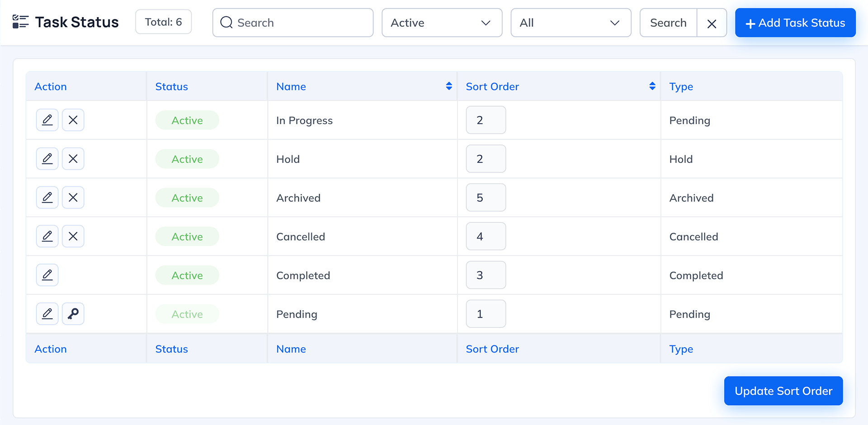The width and height of the screenshot is (868, 425).
Task: Remove the Cancelled status with X icon
Action: tap(73, 236)
